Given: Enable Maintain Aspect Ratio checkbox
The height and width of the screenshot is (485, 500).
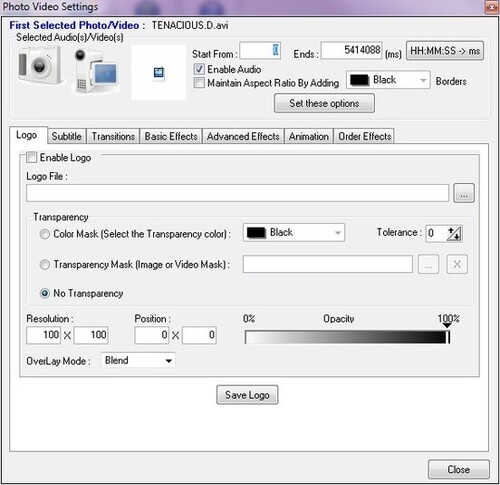Looking at the screenshot, I should (199, 82).
